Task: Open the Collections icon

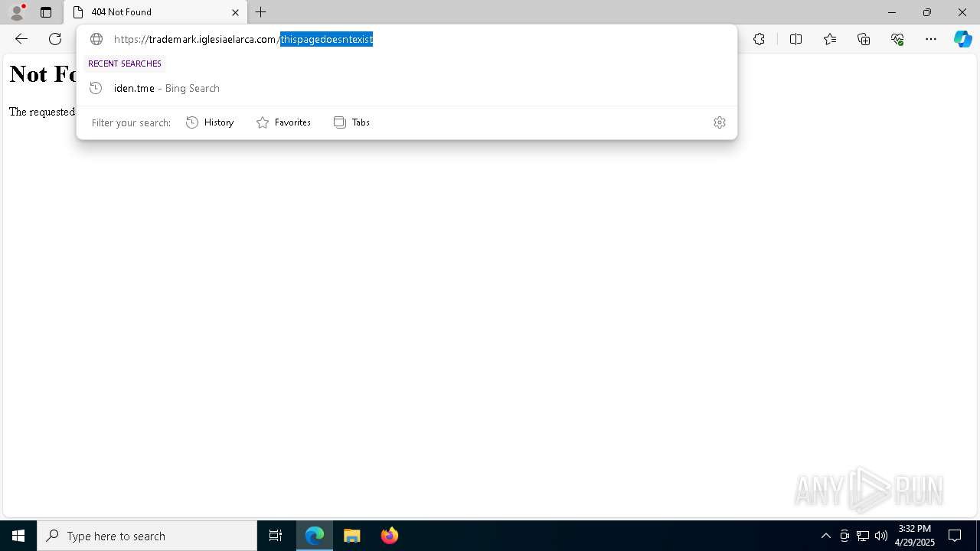Action: coord(864,39)
